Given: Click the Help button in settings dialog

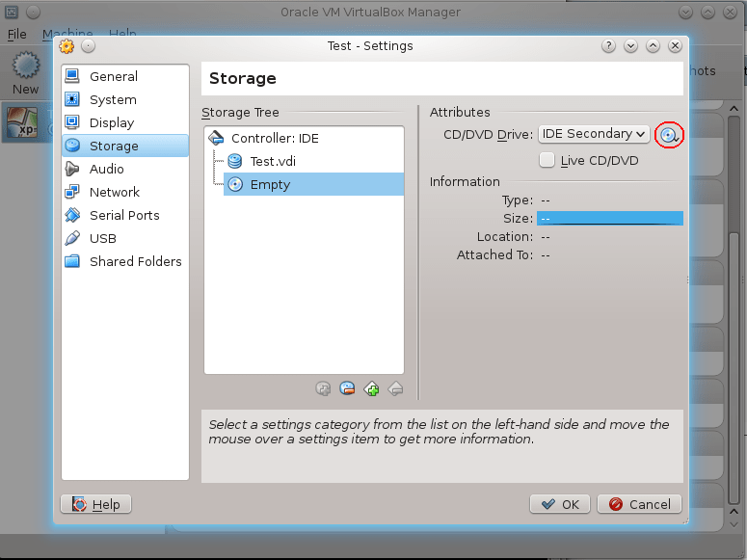Looking at the screenshot, I should click(x=95, y=504).
